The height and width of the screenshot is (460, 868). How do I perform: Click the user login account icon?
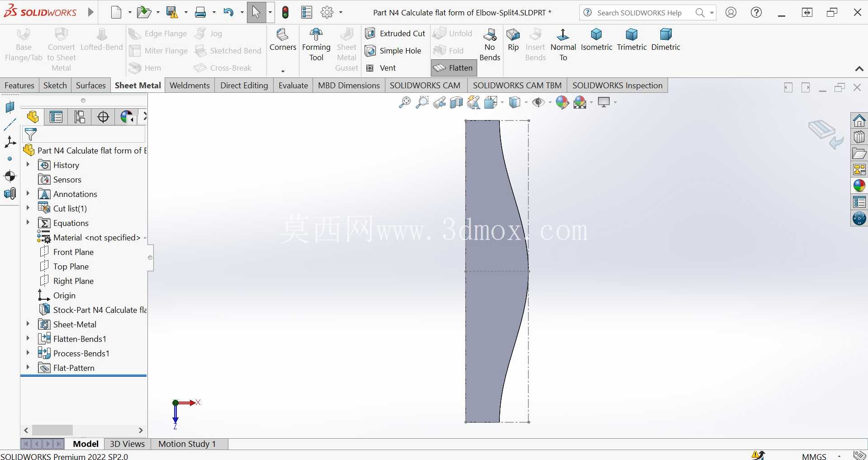coord(730,13)
